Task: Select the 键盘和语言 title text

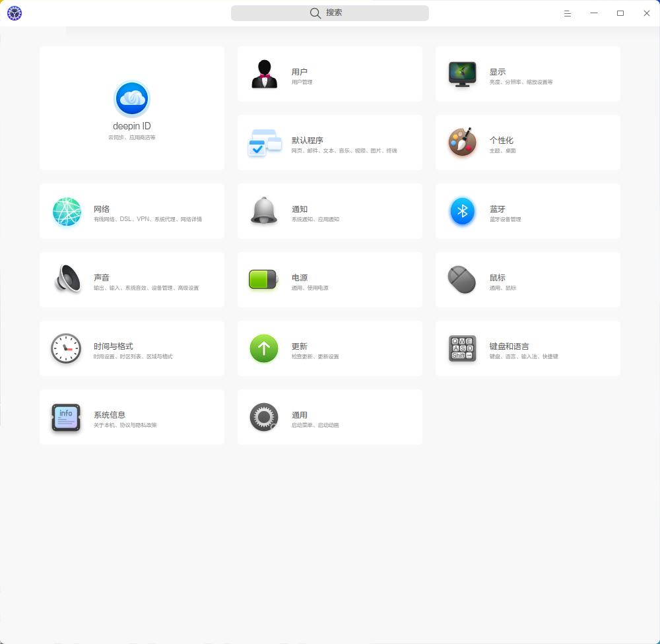Action: click(x=510, y=346)
